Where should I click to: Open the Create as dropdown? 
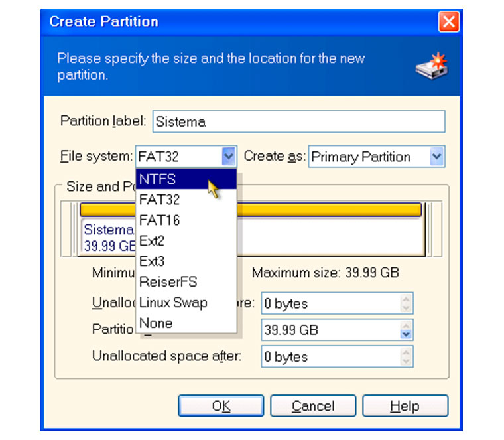[437, 157]
